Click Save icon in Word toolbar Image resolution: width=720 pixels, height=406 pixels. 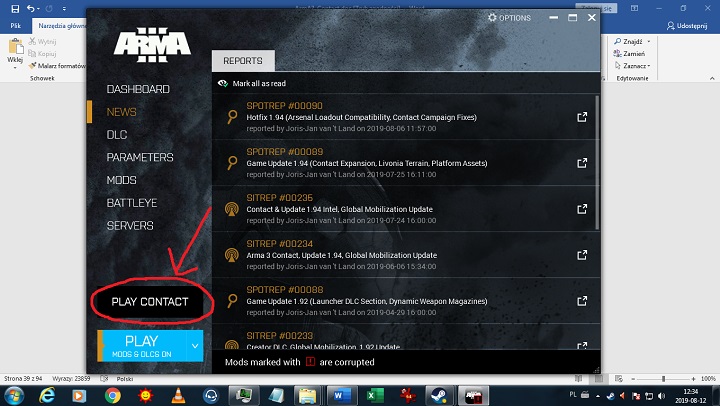click(15, 8)
